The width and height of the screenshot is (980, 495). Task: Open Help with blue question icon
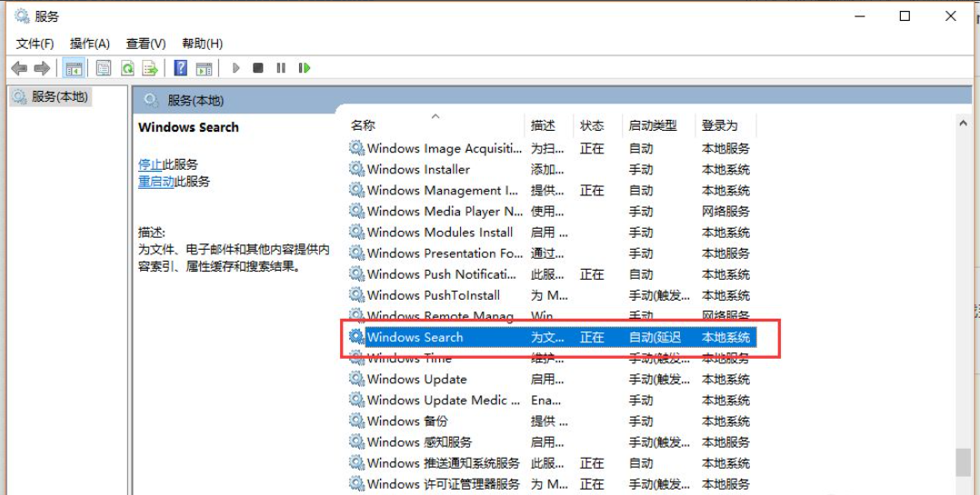pos(180,68)
